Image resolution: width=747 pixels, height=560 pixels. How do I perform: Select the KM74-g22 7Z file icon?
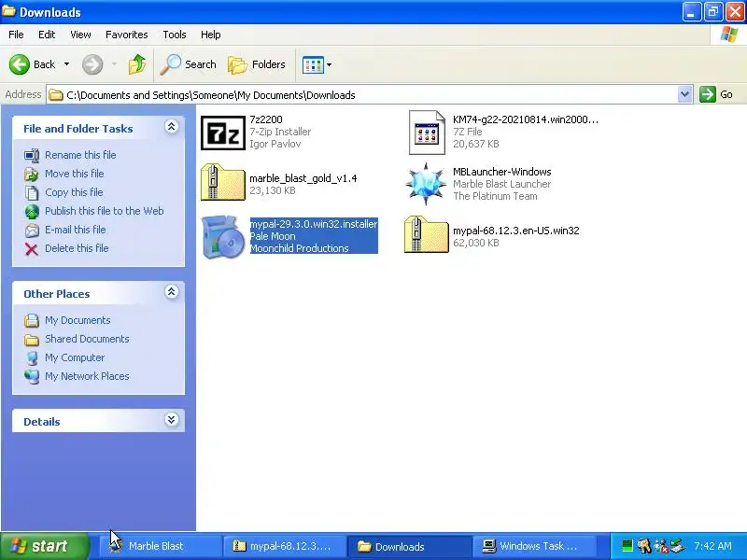427,133
